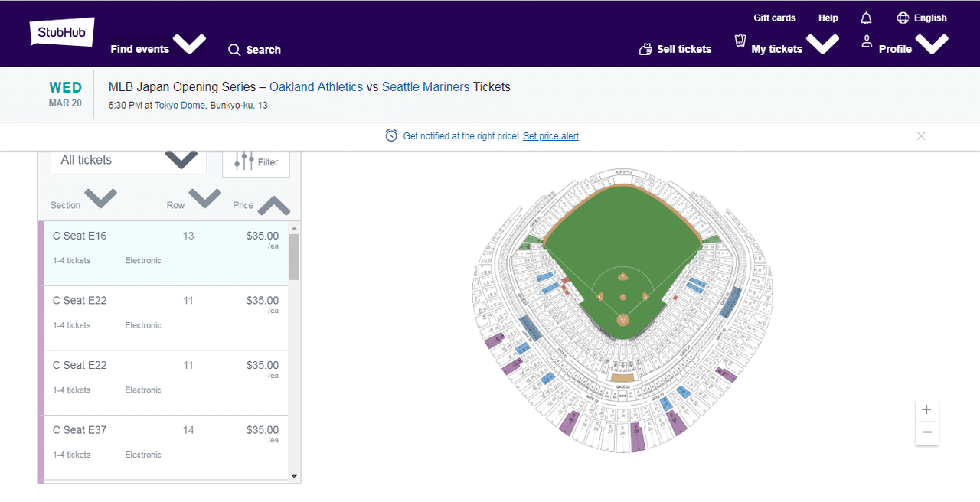Open the notification bell
The width and height of the screenshot is (980, 502).
pos(866,18)
